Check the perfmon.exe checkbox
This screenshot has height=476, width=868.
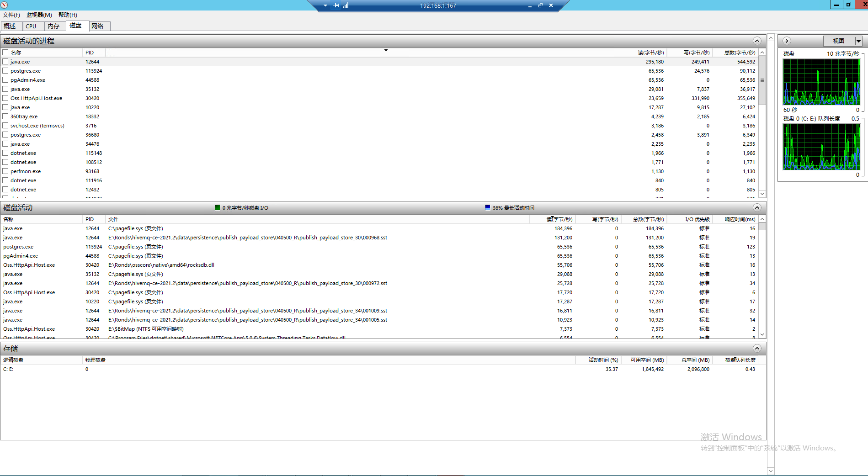click(x=5, y=171)
